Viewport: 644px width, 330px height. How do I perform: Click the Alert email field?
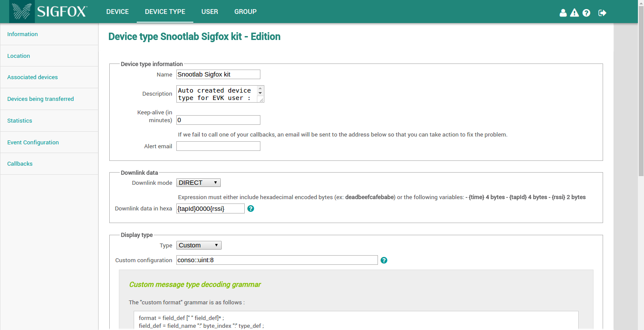click(x=218, y=146)
